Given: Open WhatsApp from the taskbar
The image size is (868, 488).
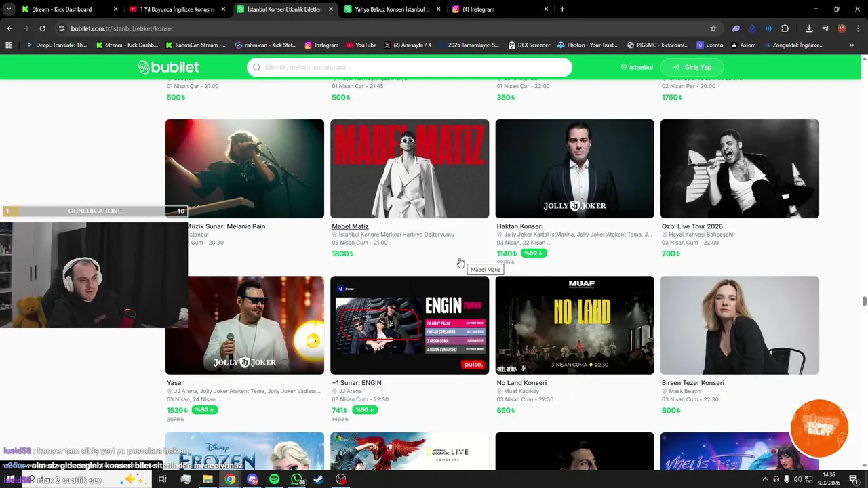Looking at the screenshot, I should click(296, 479).
